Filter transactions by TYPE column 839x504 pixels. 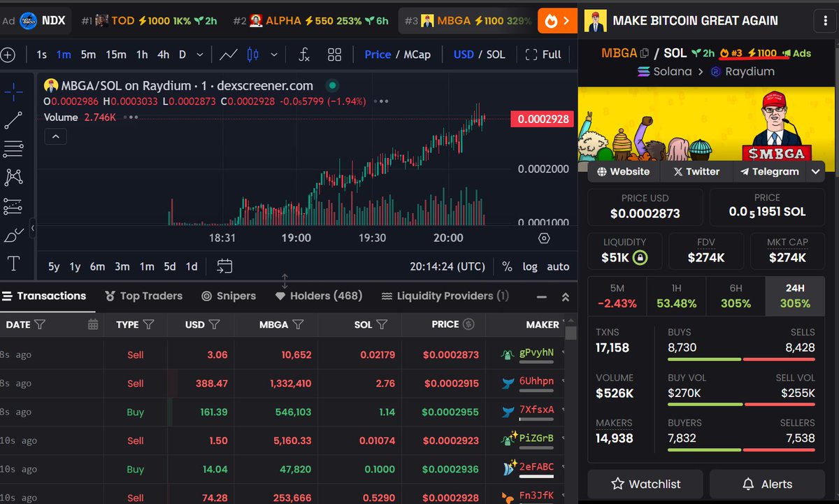tap(148, 324)
